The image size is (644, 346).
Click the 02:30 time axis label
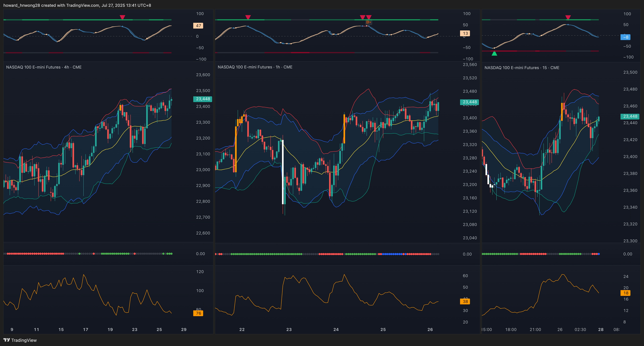point(580,330)
